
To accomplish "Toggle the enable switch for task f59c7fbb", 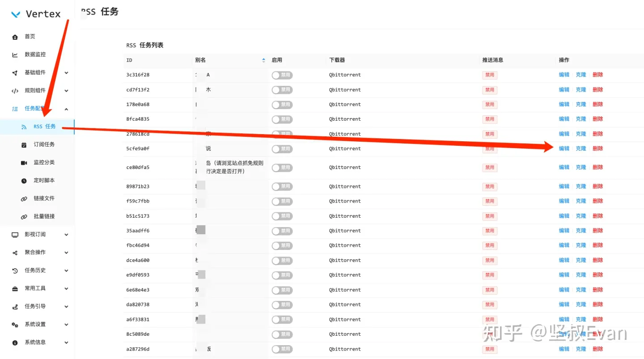I will pyautogui.click(x=282, y=201).
